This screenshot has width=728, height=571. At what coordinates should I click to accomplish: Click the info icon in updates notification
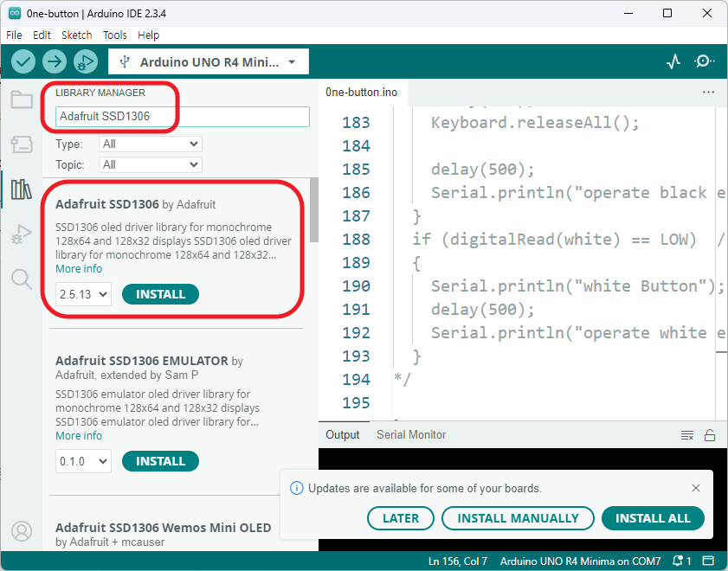(x=297, y=488)
